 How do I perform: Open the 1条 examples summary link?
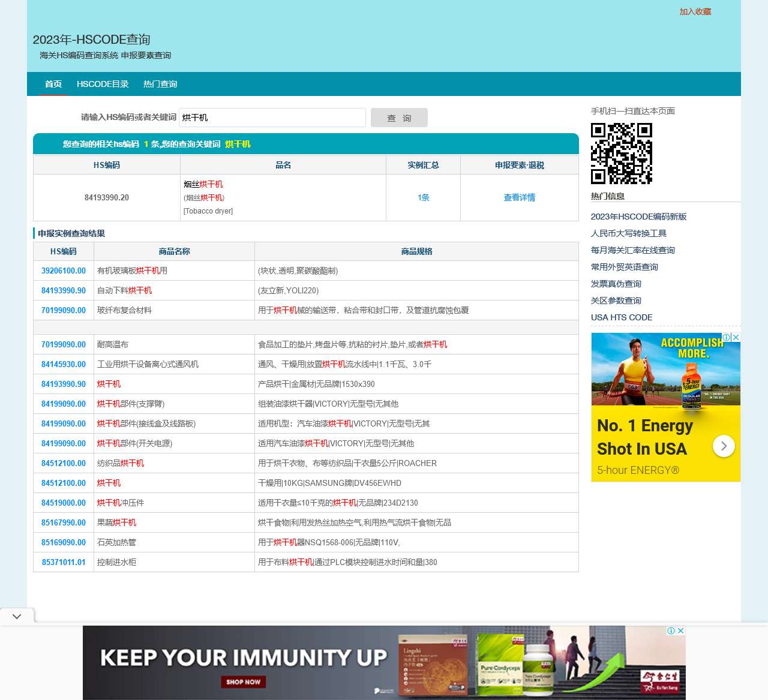pos(424,197)
